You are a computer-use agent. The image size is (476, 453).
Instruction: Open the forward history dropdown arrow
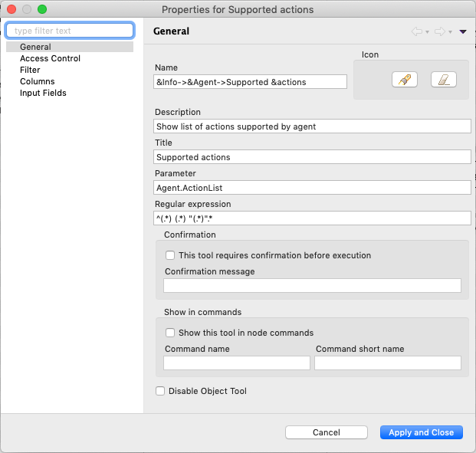coord(450,32)
